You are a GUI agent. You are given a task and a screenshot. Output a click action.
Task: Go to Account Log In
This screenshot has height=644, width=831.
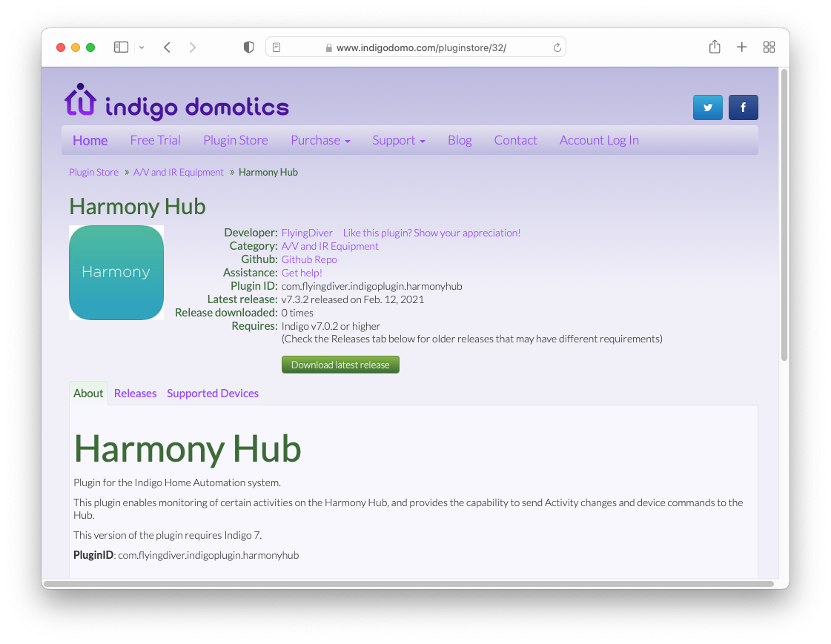point(600,140)
